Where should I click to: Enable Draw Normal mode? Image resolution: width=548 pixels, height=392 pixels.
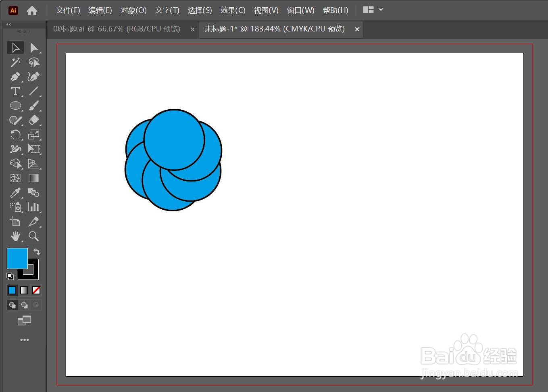13,305
